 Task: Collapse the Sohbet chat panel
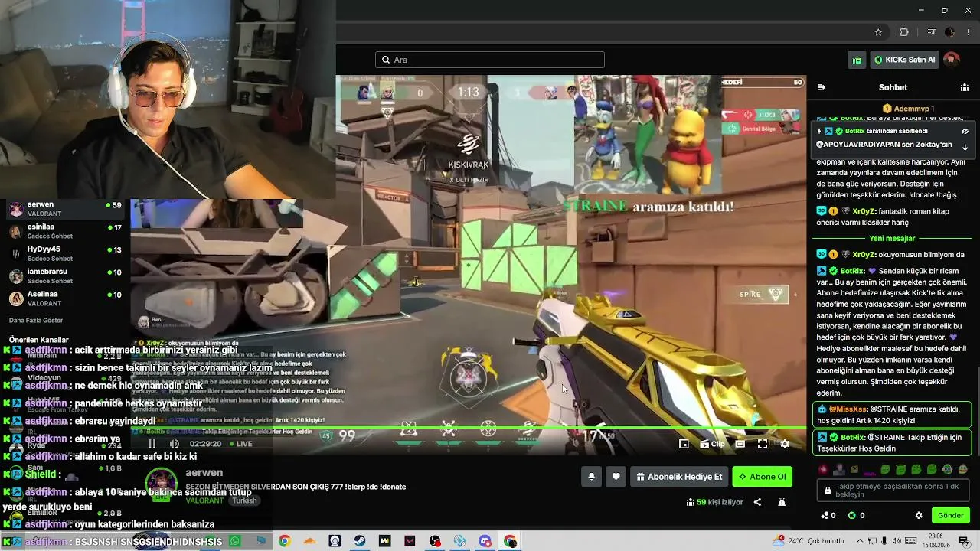click(822, 87)
